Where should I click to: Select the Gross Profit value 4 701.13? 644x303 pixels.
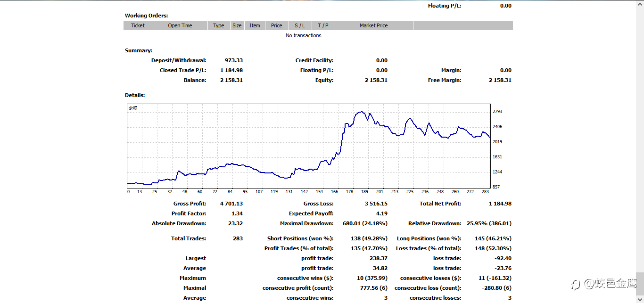click(x=231, y=204)
